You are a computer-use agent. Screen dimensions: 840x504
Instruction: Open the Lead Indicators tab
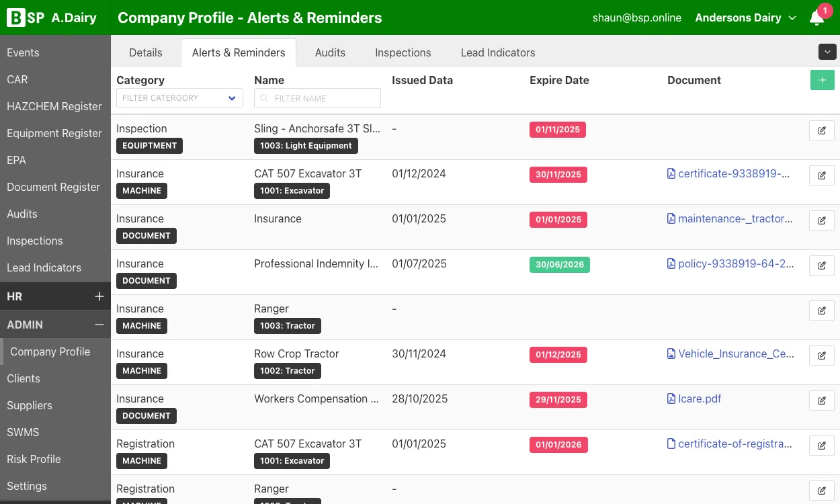point(498,52)
